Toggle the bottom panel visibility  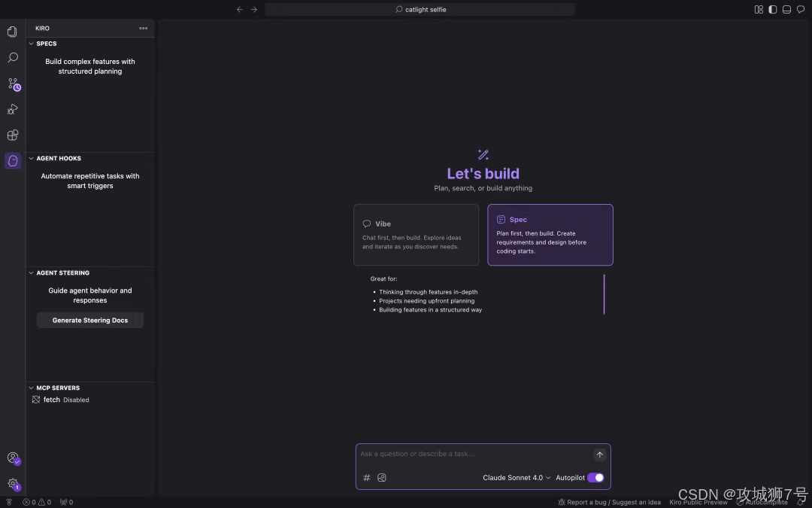786,9
